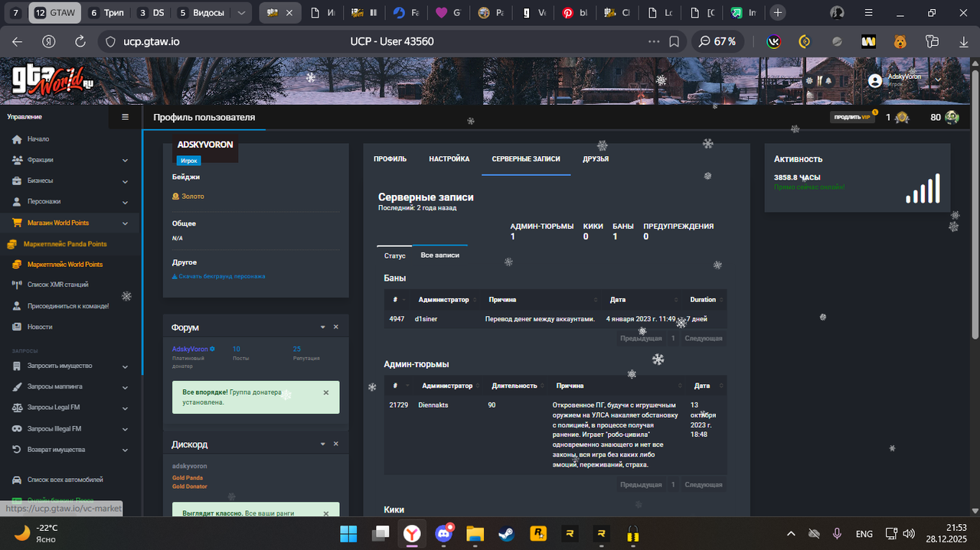Expand Запросы Legal FM menu
980x550 pixels.
pos(70,408)
